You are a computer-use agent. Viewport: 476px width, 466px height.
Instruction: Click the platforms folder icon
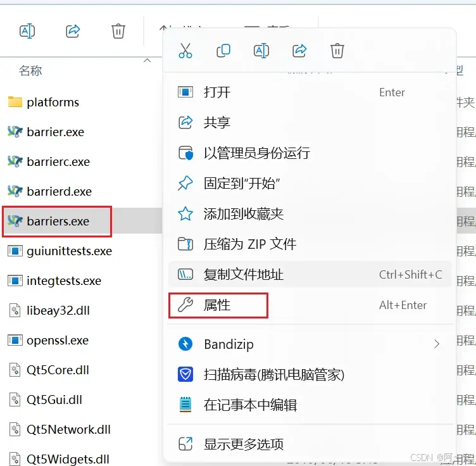point(15,102)
